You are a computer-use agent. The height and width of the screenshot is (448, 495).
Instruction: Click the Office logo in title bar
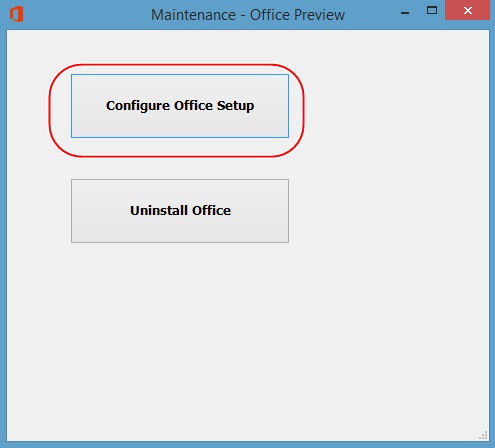tap(16, 14)
